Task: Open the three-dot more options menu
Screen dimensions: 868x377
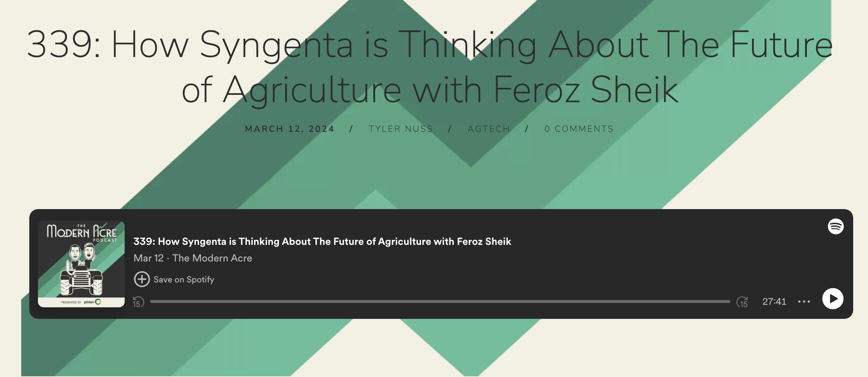Action: [804, 302]
